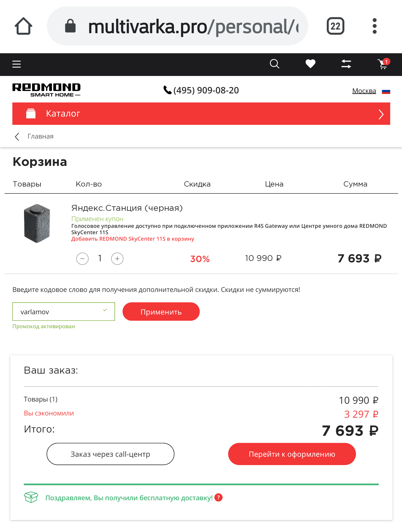Focus the promo code field with varlamov
The height and width of the screenshot is (532, 402).
[x=60, y=312]
